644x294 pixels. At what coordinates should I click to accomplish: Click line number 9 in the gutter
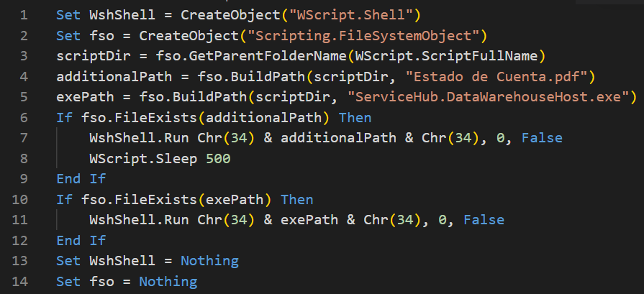tap(24, 179)
